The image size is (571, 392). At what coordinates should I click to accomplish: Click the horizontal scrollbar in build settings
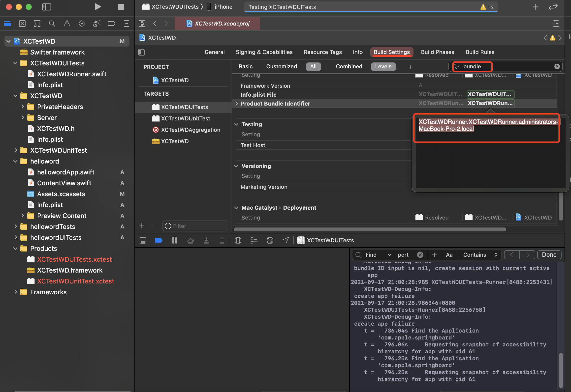(370, 229)
